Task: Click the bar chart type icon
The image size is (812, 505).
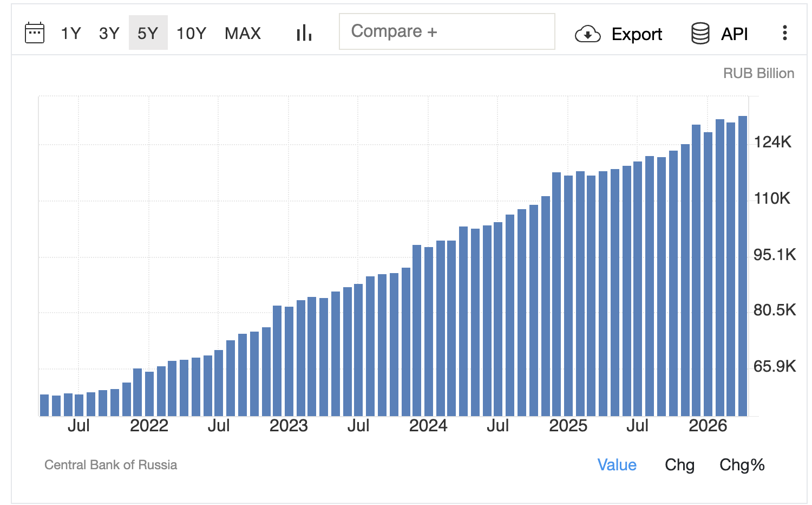Action: [x=304, y=33]
